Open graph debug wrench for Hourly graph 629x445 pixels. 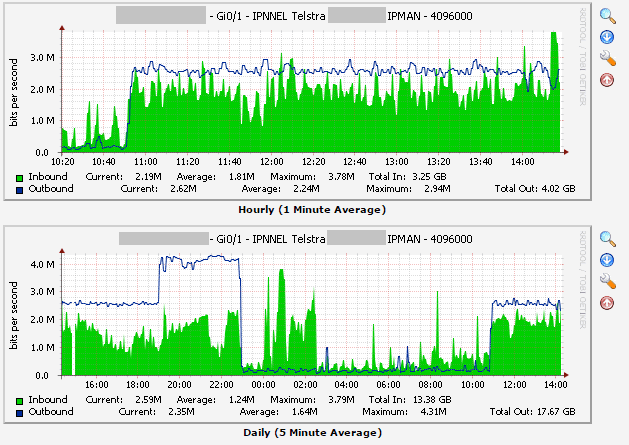point(608,58)
